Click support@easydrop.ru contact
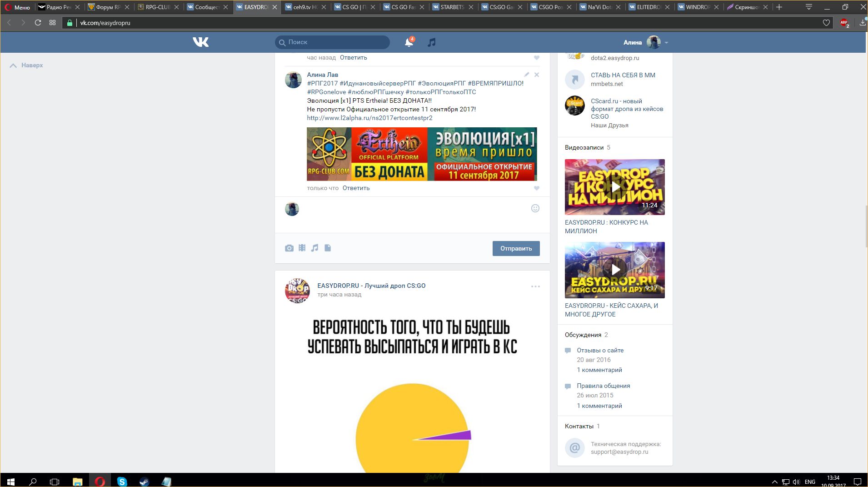 (x=619, y=452)
